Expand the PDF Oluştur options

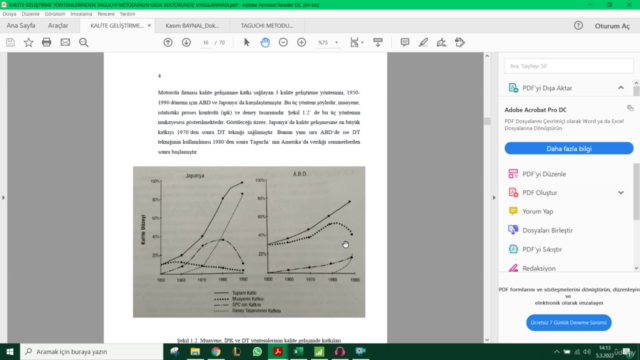click(x=621, y=193)
